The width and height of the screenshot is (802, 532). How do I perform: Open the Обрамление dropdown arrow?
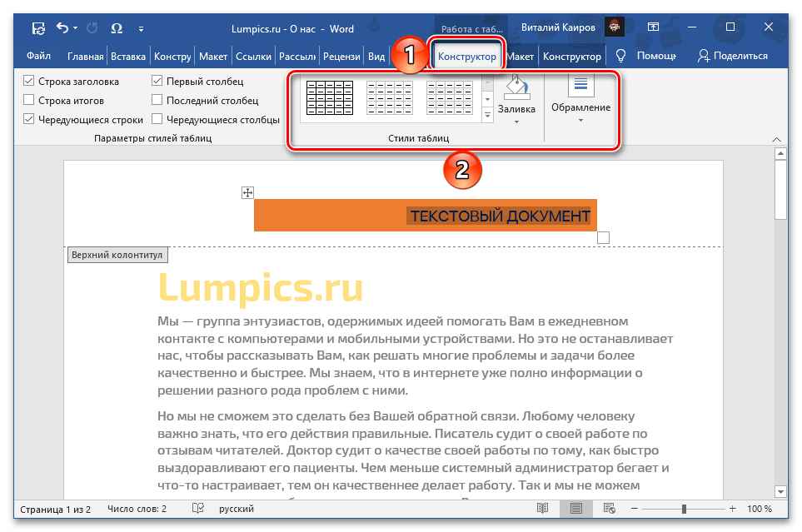point(580,121)
